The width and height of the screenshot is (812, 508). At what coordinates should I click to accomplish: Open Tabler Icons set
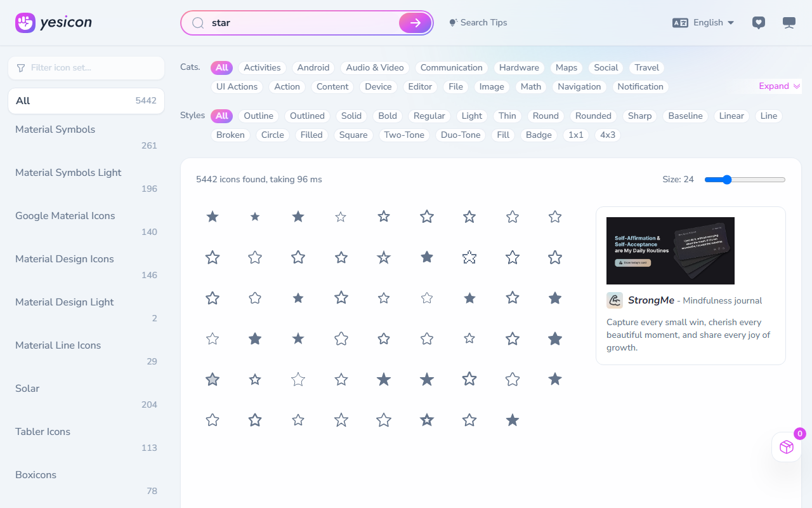coord(86,439)
